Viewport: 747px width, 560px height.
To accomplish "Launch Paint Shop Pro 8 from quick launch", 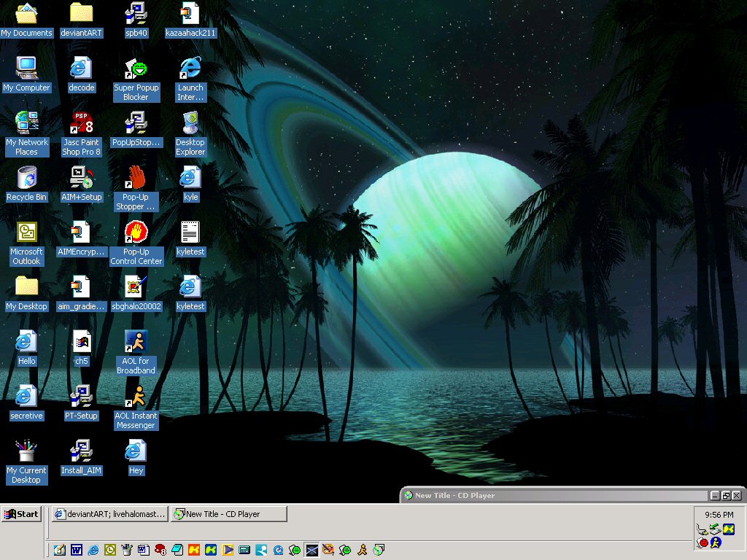I will (160, 550).
